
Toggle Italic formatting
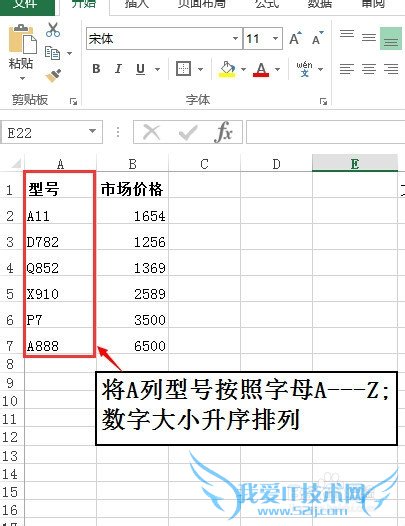tap(118, 69)
